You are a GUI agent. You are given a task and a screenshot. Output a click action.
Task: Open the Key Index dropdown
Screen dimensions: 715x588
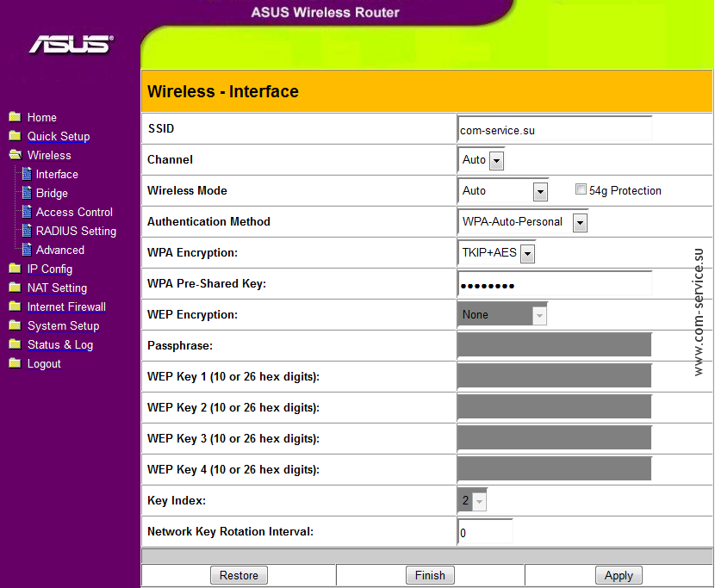[472, 501]
